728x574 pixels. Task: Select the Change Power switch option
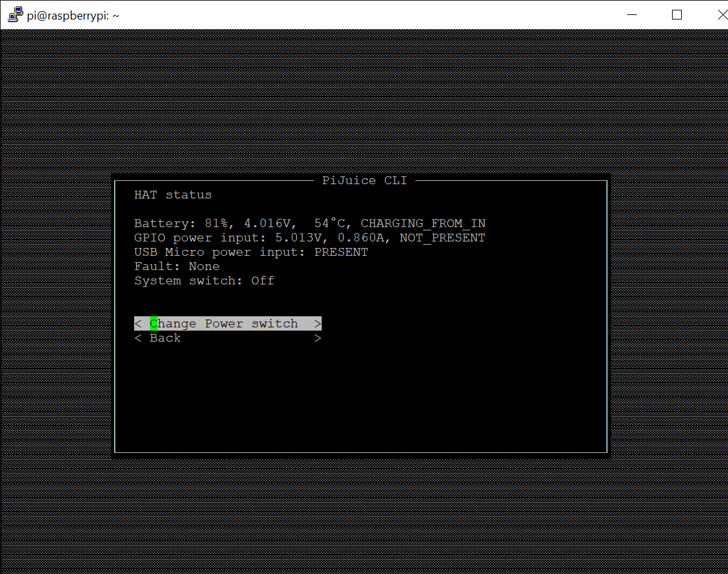point(227,323)
